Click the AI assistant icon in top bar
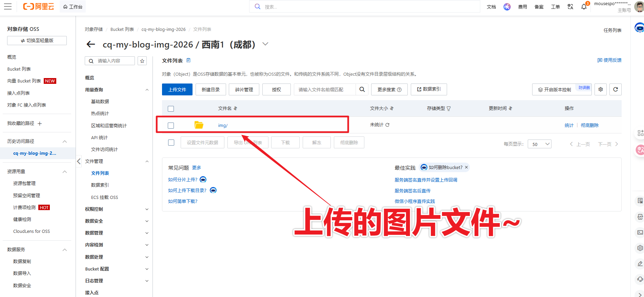The width and height of the screenshot is (644, 297). 507,7
